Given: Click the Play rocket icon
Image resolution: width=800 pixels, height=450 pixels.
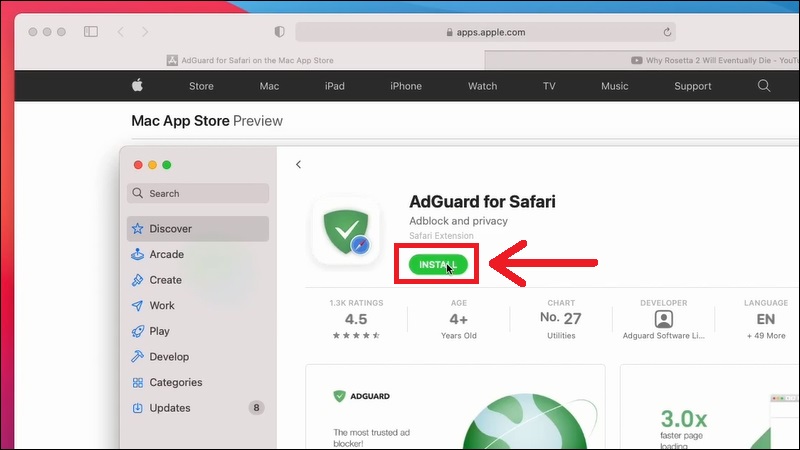Looking at the screenshot, I should click(x=137, y=331).
